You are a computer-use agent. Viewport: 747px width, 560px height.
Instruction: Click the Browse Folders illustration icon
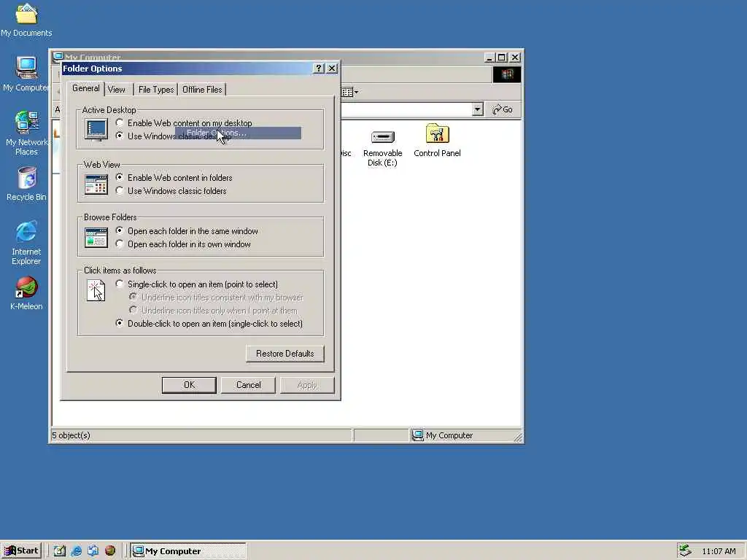96,238
